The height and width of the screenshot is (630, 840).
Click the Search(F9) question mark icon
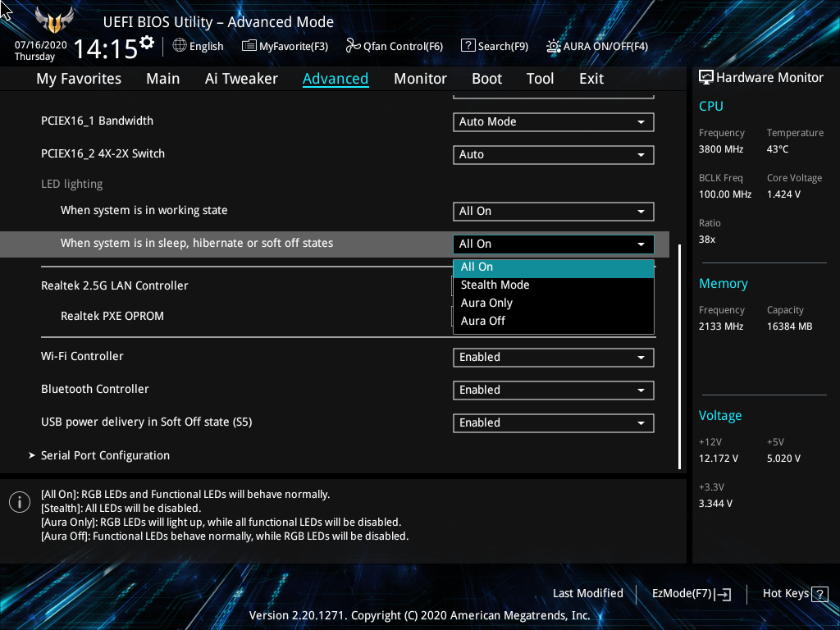(x=468, y=46)
